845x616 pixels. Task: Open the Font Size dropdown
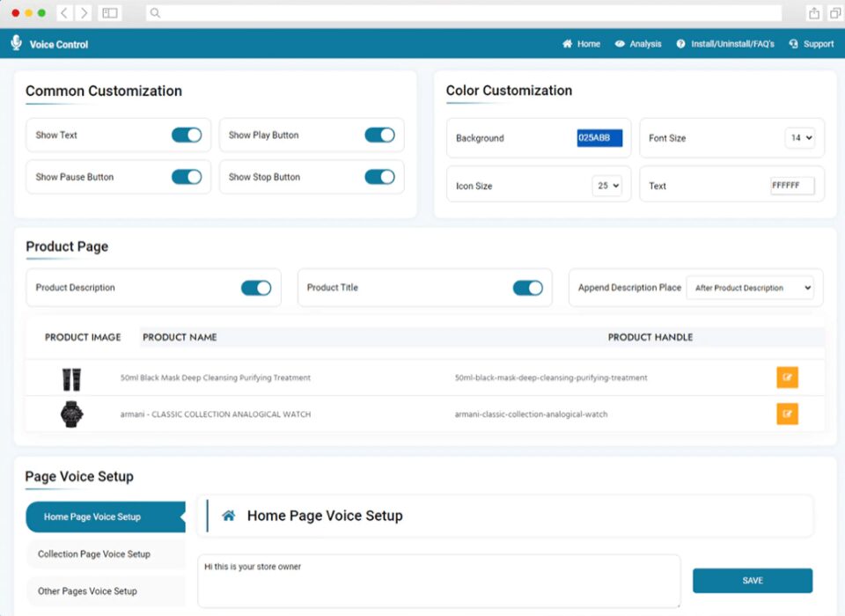coord(801,138)
